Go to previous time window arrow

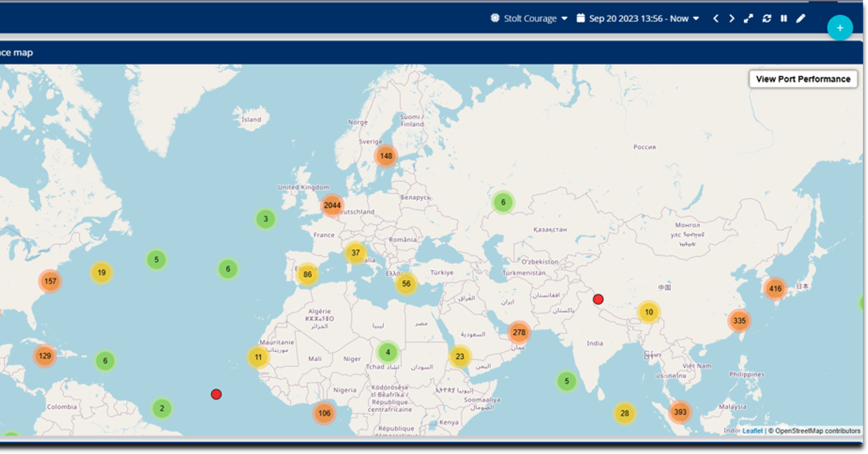coord(715,19)
